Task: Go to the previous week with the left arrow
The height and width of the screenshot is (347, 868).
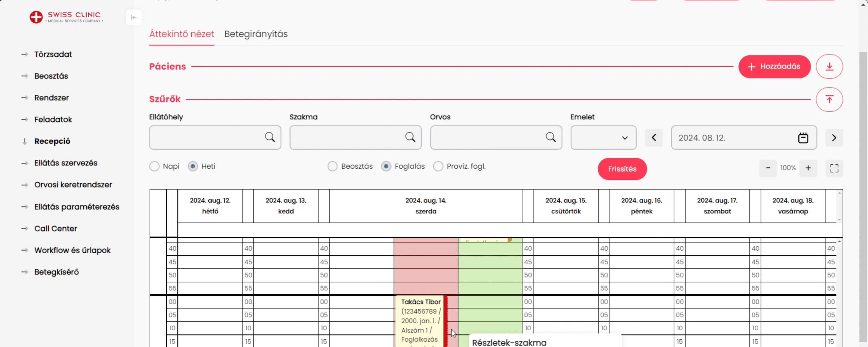Action: point(654,138)
